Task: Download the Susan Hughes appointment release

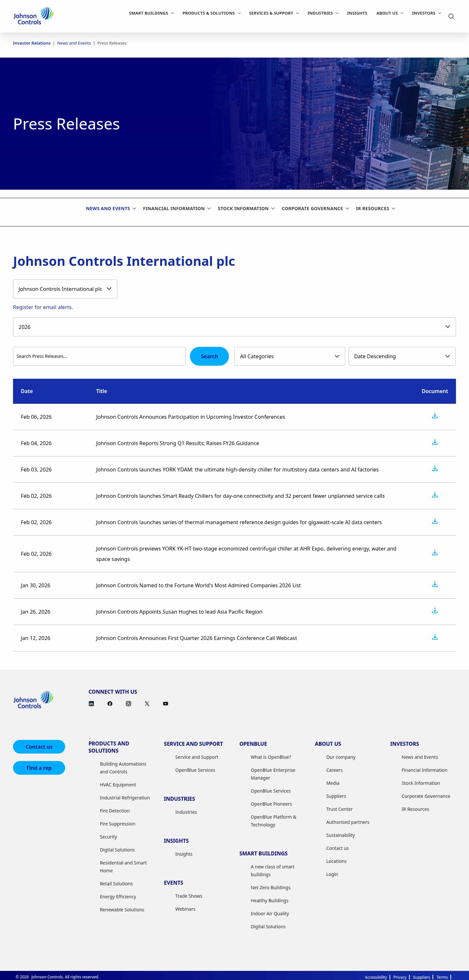Action: [434, 611]
